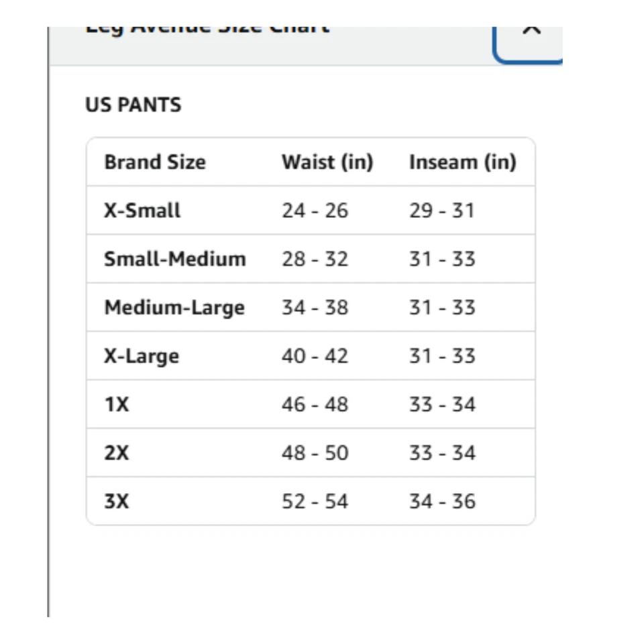
Task: Select the 34 - 36 inseam value
Action: tap(442, 502)
